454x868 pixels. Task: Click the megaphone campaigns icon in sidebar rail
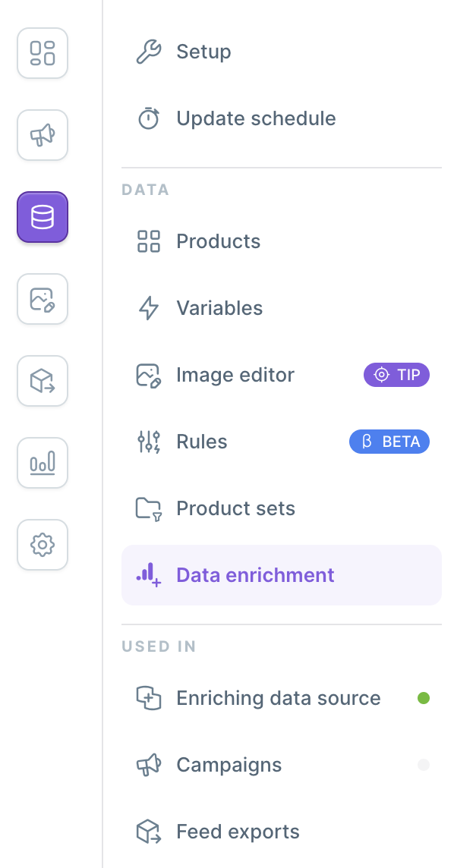[x=42, y=135]
